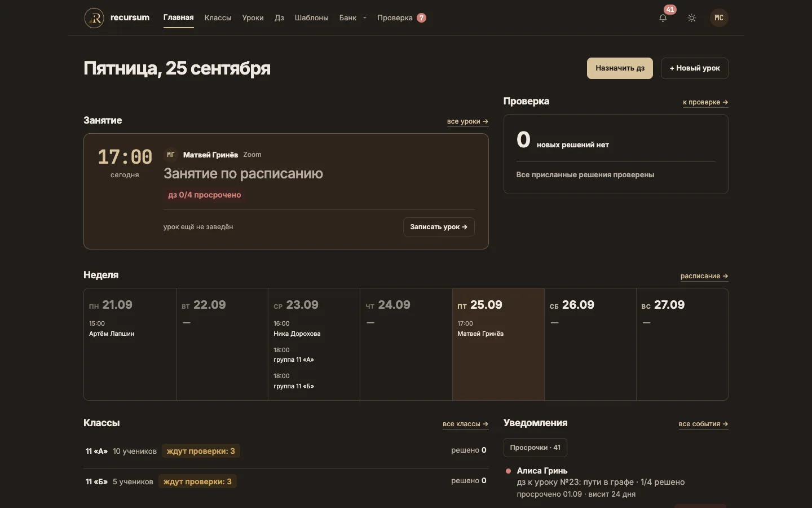Click ждут проверки: 3 badge for 11 «Б»
This screenshot has width=812, height=508.
[x=197, y=481]
